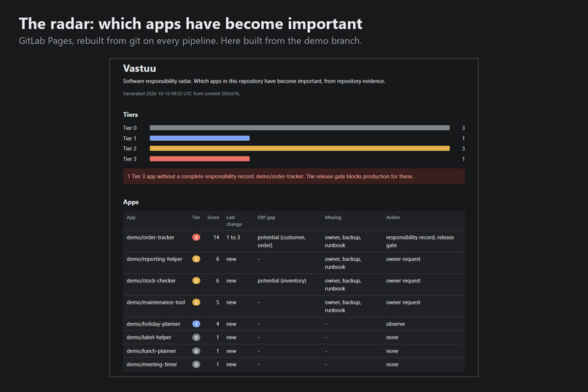Click the tier 2 badge for demo/stock-checker

(196, 280)
